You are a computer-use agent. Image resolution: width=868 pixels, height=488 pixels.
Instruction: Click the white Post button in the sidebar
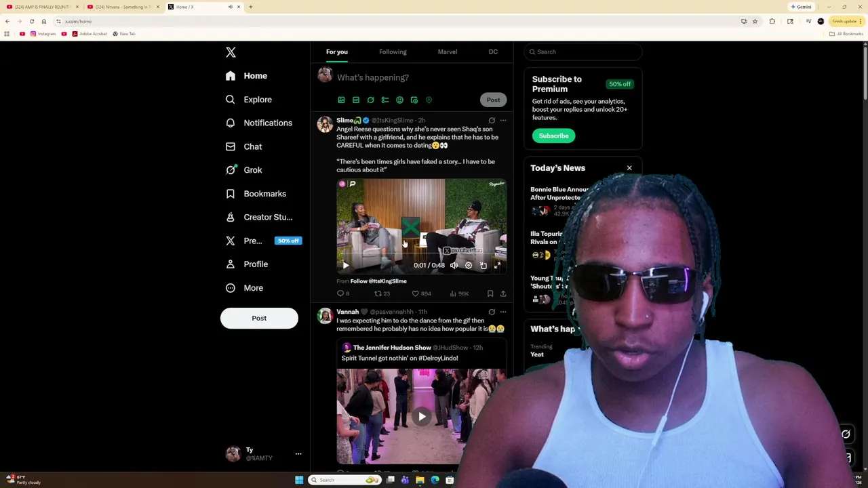click(259, 318)
